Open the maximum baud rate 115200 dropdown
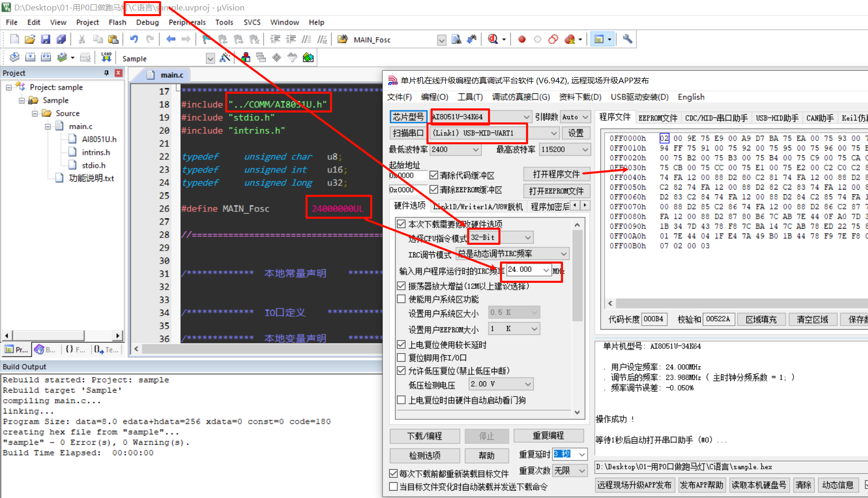This screenshot has width=868, height=498. (x=585, y=150)
